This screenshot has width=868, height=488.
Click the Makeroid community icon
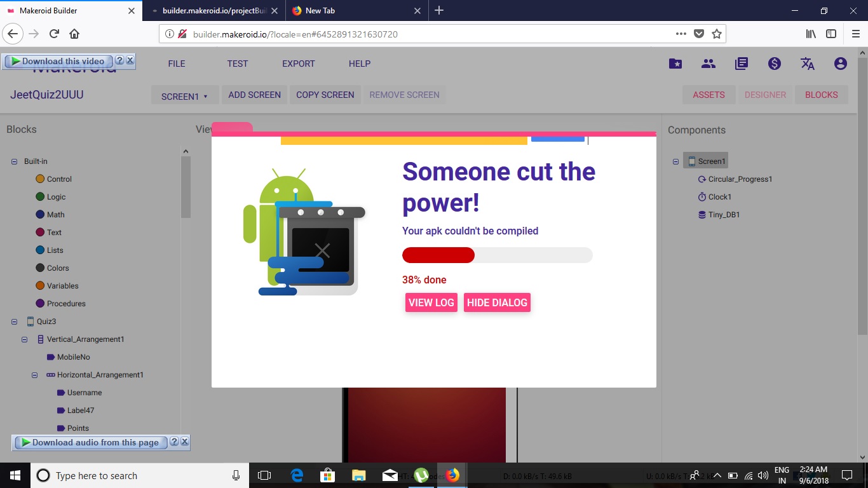pos(708,63)
